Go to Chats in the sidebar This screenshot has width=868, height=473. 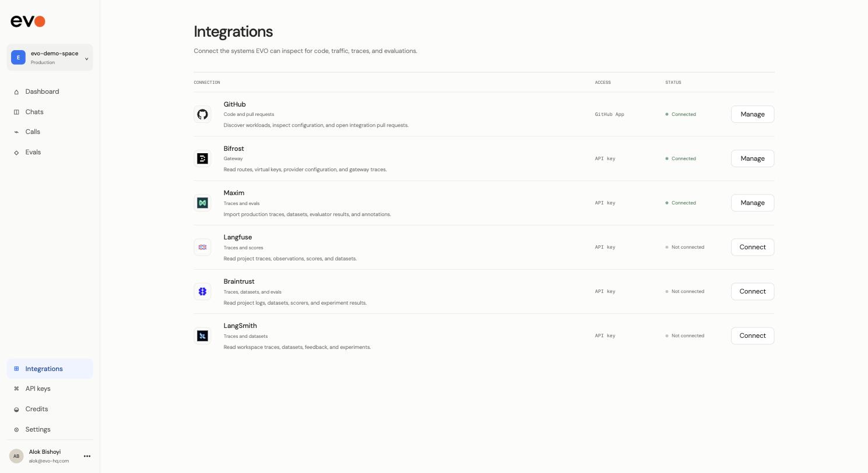(x=50, y=112)
